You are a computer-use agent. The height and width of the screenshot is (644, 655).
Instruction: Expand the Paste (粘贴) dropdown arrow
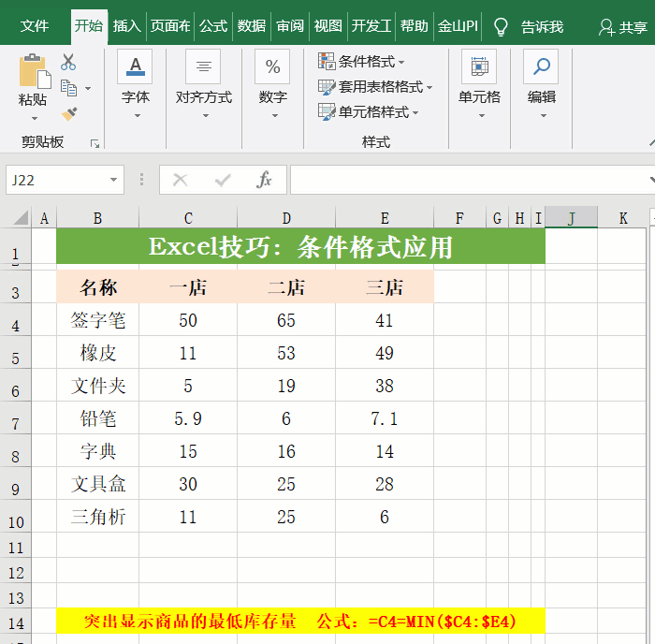pyautogui.click(x=35, y=119)
